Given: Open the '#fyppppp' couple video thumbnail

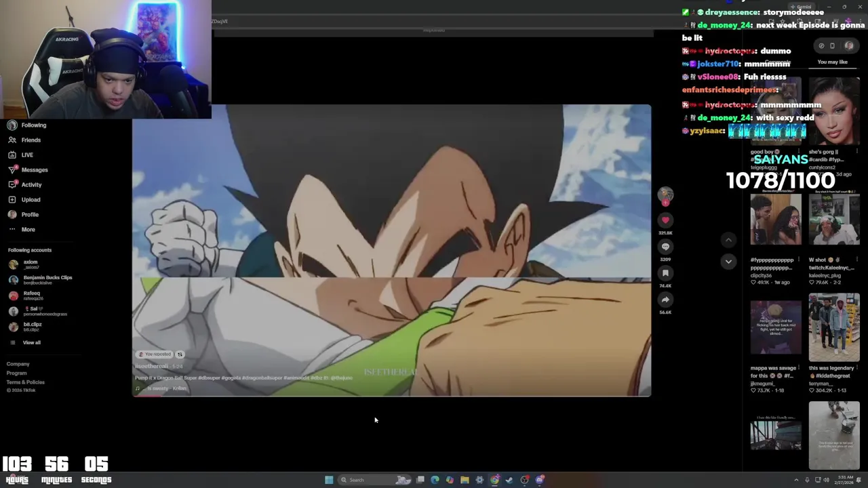Looking at the screenshot, I should 776,220.
